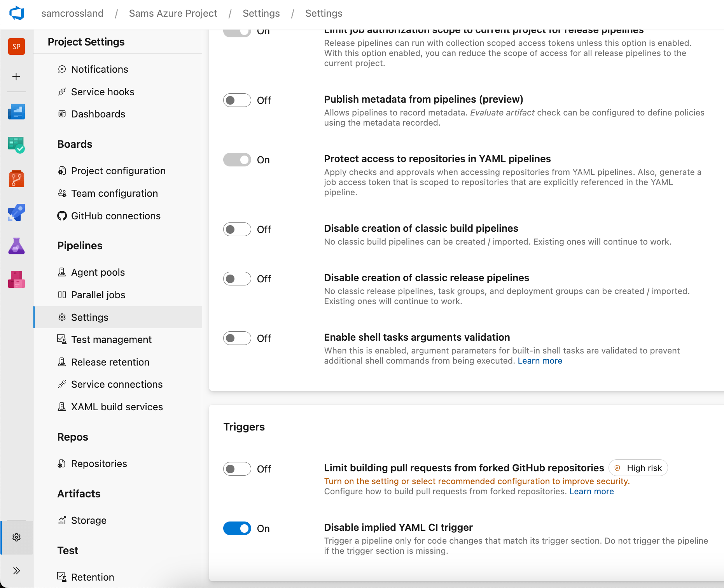Click the Notifications speech bubble icon
Screen dimensions: 724x588
point(62,69)
